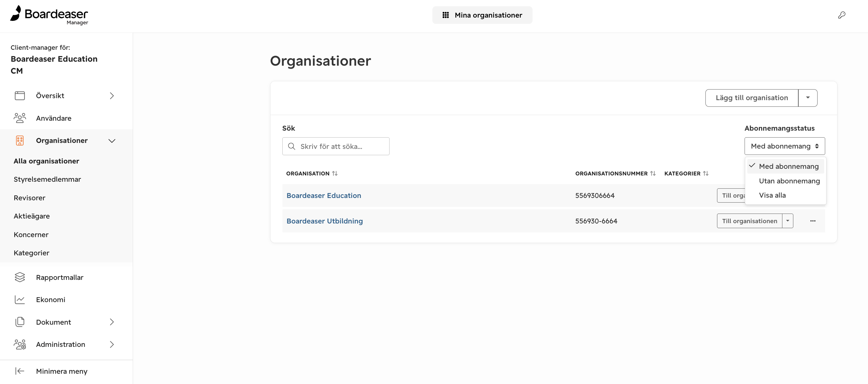This screenshot has height=384, width=868.
Task: Expand the Administration submenu chevron
Action: tap(112, 344)
